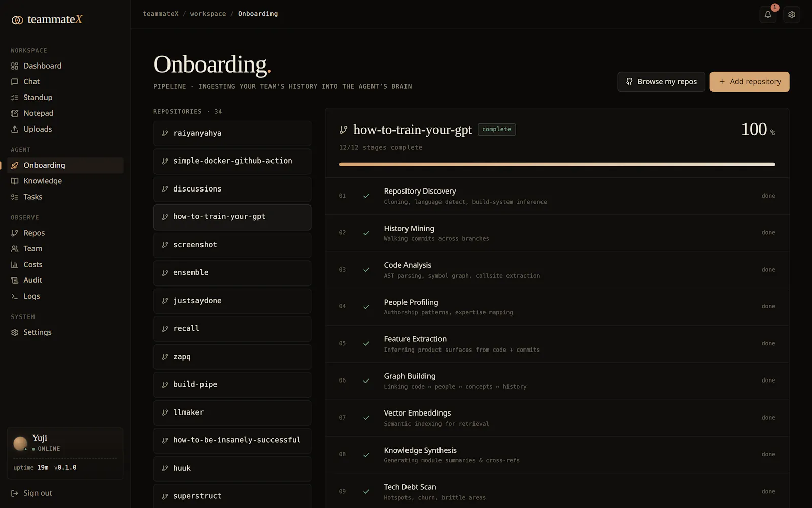
Task: Click the Logs terminal icon
Action: pyautogui.click(x=15, y=296)
